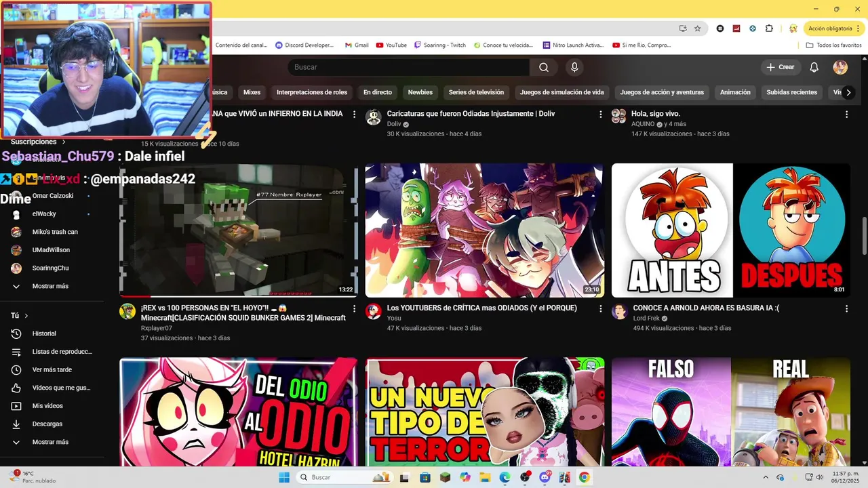The height and width of the screenshot is (488, 868).
Task: Open options for Hola, sigo vivo video
Action: tap(846, 115)
